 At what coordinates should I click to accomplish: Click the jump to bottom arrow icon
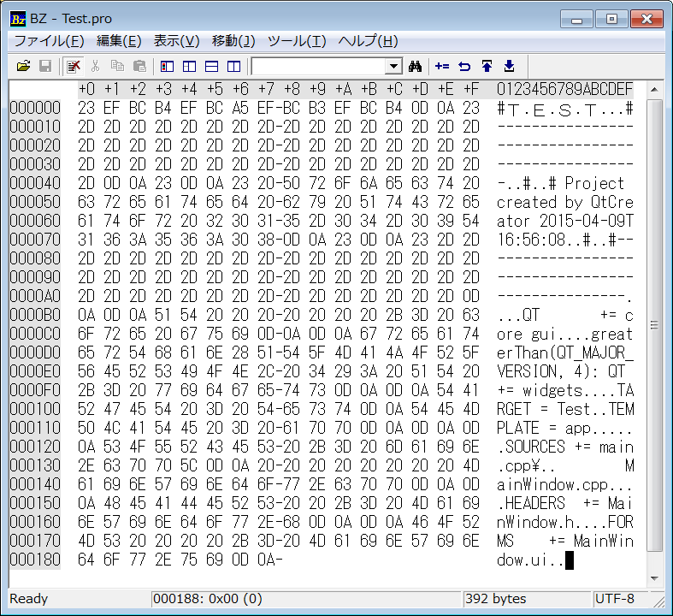pos(509,66)
